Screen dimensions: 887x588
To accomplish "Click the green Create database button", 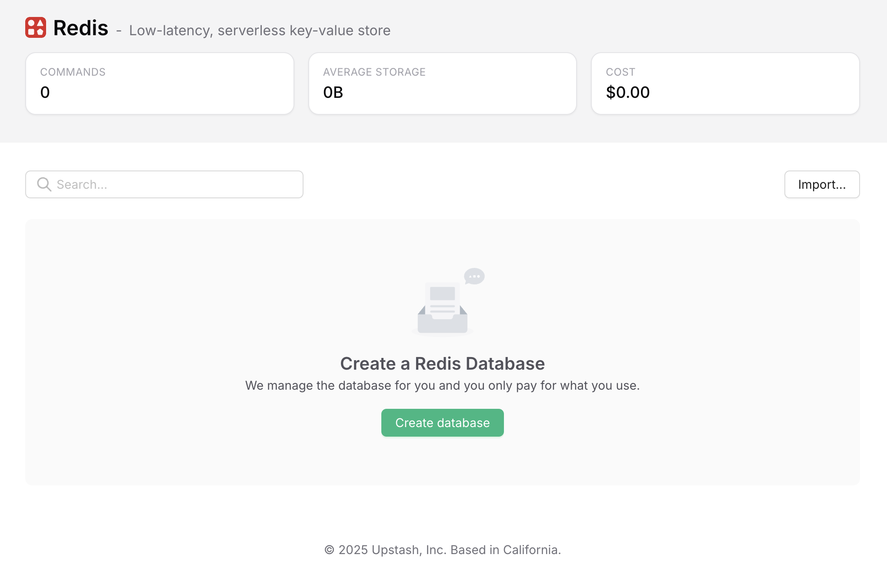I will [x=442, y=423].
